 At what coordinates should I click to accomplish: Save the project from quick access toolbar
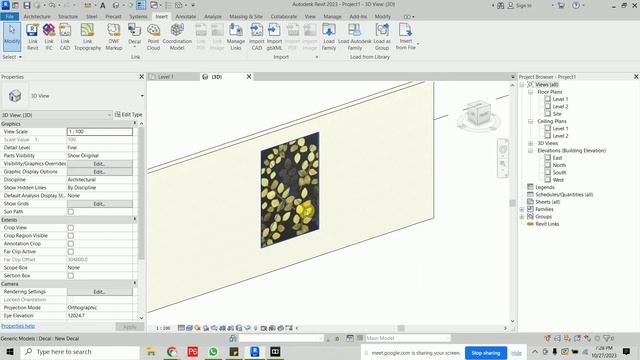tap(27, 5)
